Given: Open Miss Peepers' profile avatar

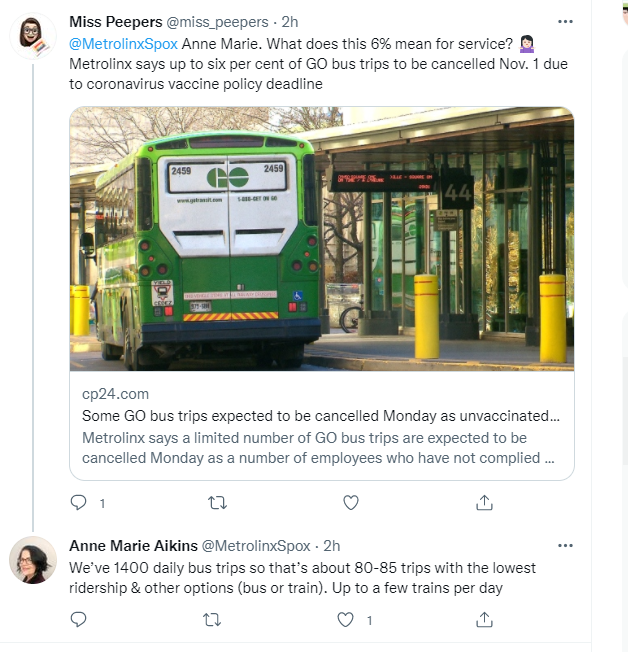Looking at the screenshot, I should (x=33, y=38).
